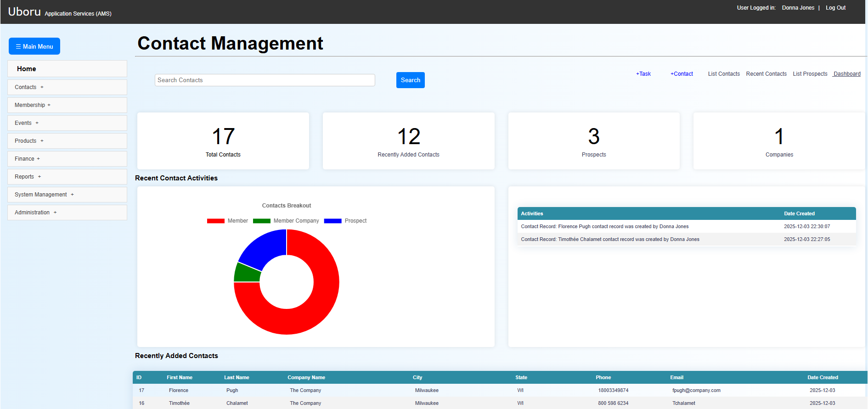The image size is (868, 409).
Task: Expand the Finance menu item
Action: pos(27,159)
